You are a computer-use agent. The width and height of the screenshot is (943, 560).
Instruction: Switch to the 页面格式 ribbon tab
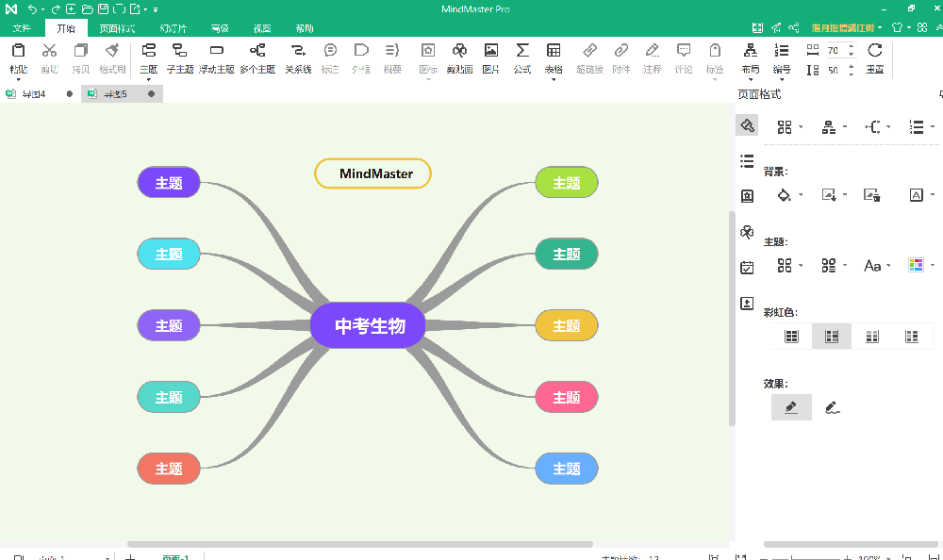coord(117,28)
